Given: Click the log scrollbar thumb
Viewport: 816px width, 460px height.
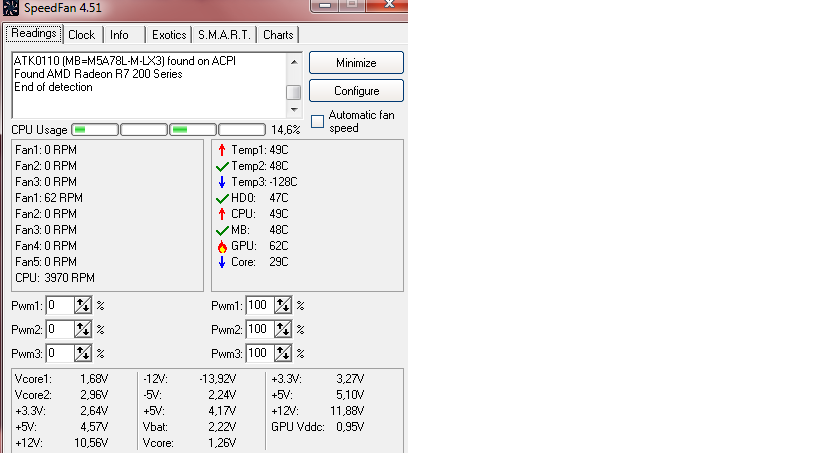Looking at the screenshot, I should pos(294,92).
